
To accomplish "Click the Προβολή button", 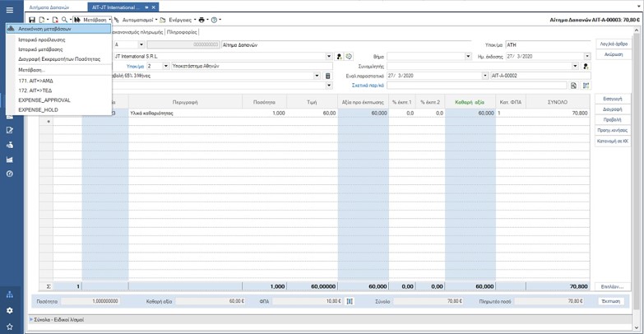I will [613, 120].
